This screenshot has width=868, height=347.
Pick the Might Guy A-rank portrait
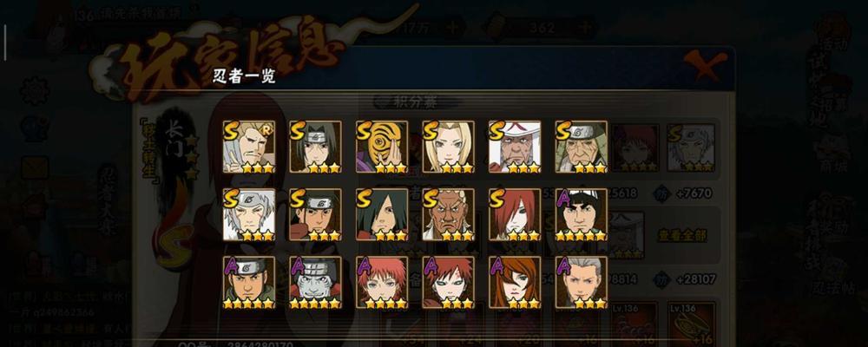pyautogui.click(x=582, y=215)
